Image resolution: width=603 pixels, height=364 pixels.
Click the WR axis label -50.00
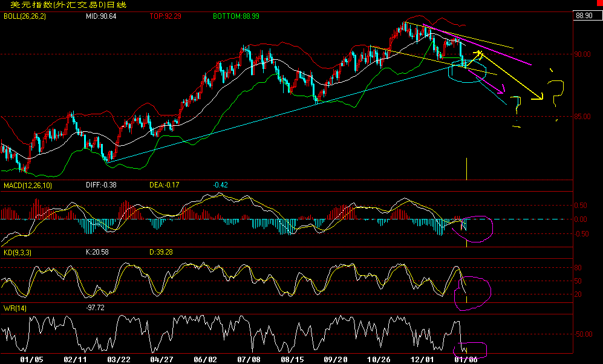583,334
